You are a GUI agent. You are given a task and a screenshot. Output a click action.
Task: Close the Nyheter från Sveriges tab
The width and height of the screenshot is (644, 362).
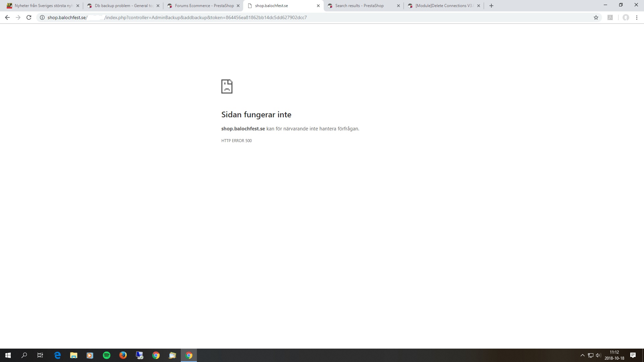78,6
